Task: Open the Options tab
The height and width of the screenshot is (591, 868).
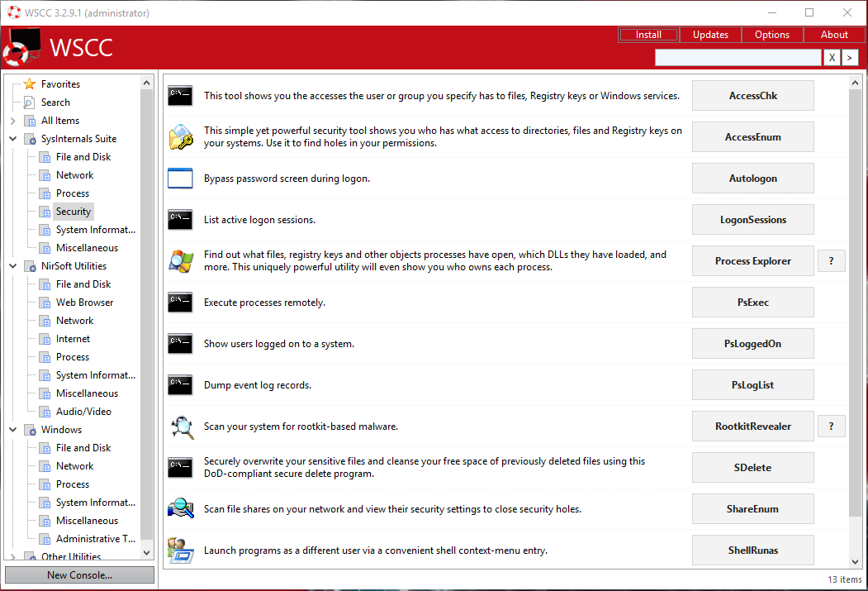Action: pyautogui.click(x=772, y=35)
